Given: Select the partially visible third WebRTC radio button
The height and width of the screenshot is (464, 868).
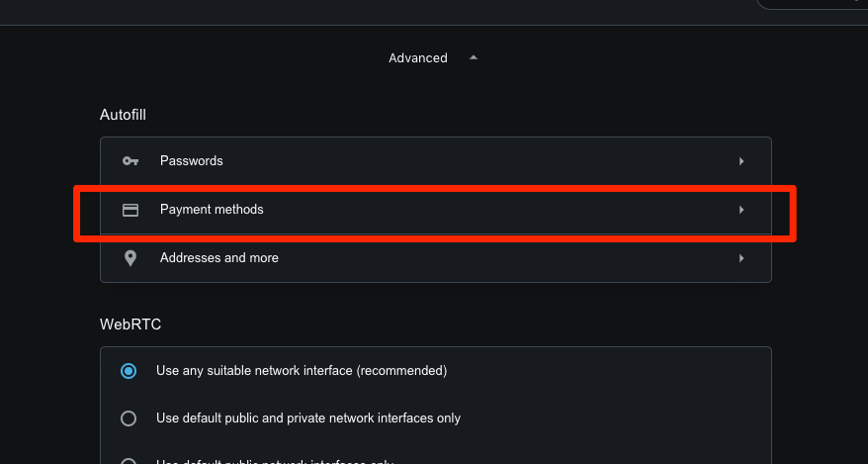Looking at the screenshot, I should (x=129, y=461).
